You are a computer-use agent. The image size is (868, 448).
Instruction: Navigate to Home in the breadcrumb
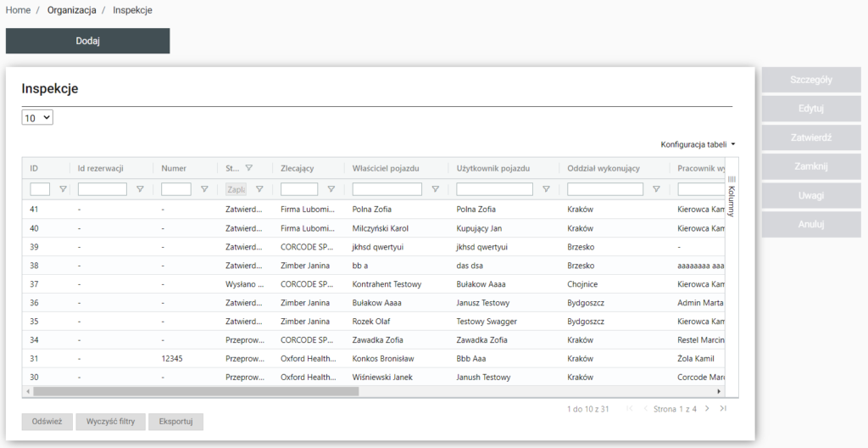(x=18, y=10)
